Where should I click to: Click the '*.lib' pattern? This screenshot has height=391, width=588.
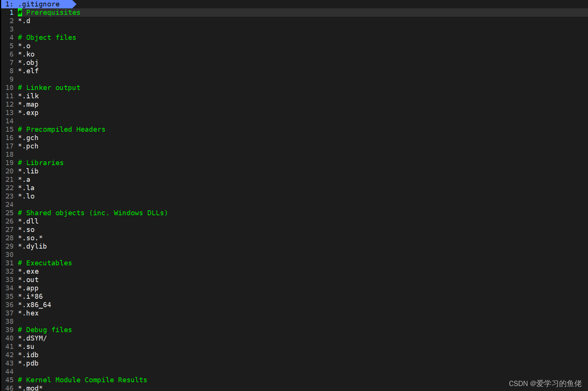(28, 171)
